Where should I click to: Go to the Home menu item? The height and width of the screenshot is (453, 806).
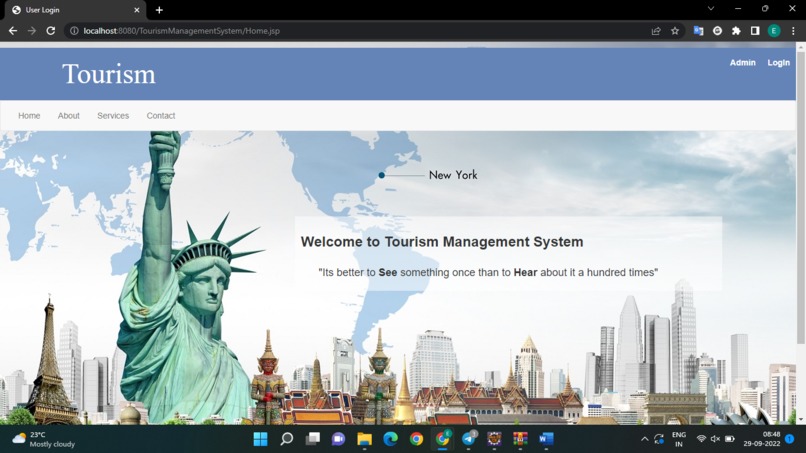coord(29,116)
